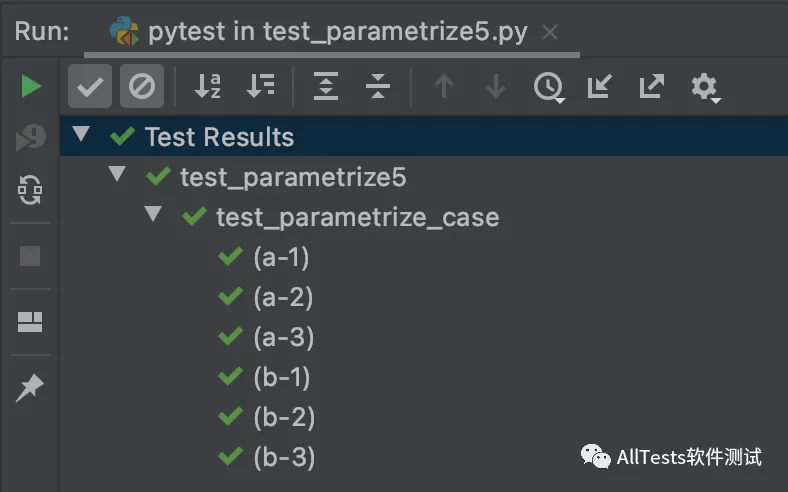
Task: Open test history clock icon
Action: 548,87
